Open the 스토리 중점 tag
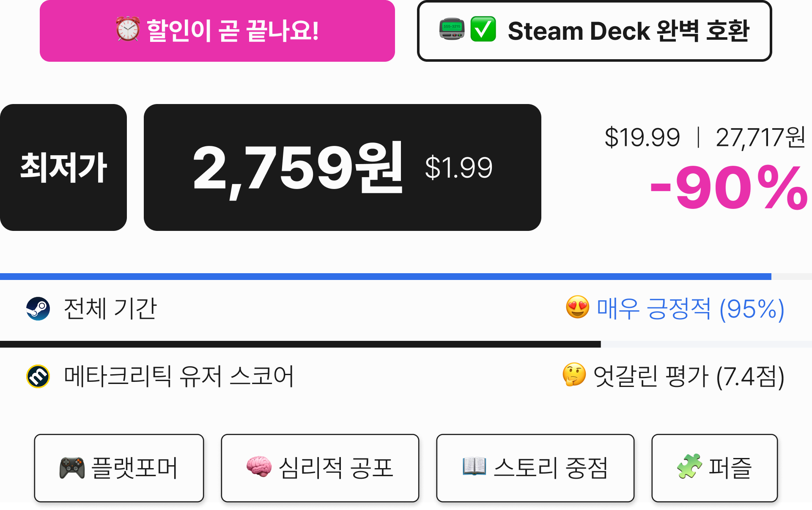The width and height of the screenshot is (812, 510). click(x=535, y=468)
